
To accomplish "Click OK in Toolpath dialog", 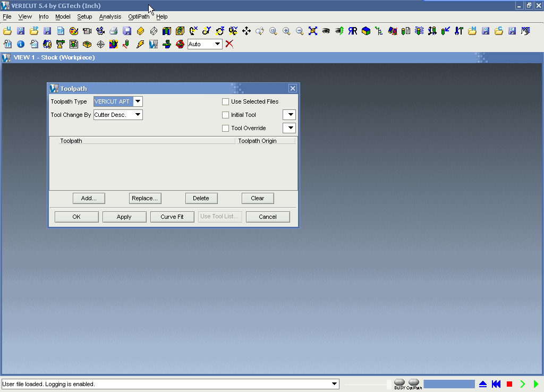I will click(76, 217).
